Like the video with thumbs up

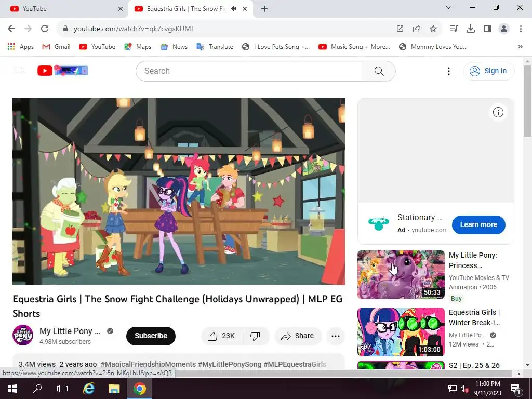[x=221, y=336]
